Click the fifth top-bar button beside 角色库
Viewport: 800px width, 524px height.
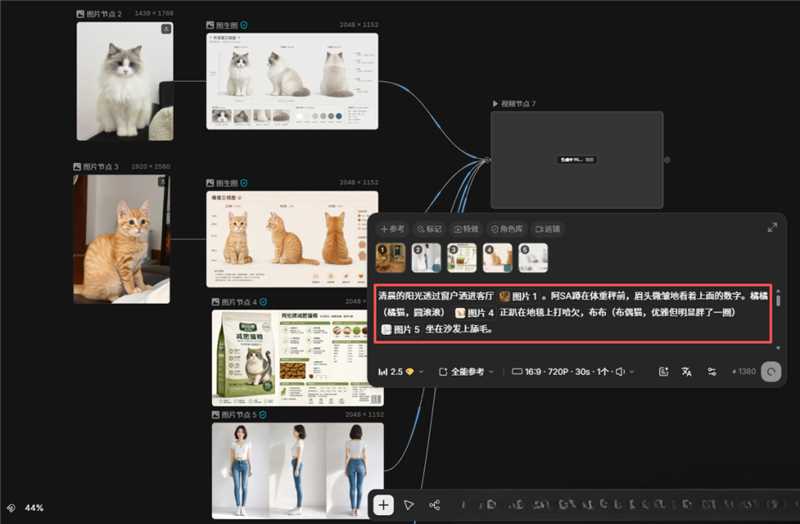tap(548, 229)
